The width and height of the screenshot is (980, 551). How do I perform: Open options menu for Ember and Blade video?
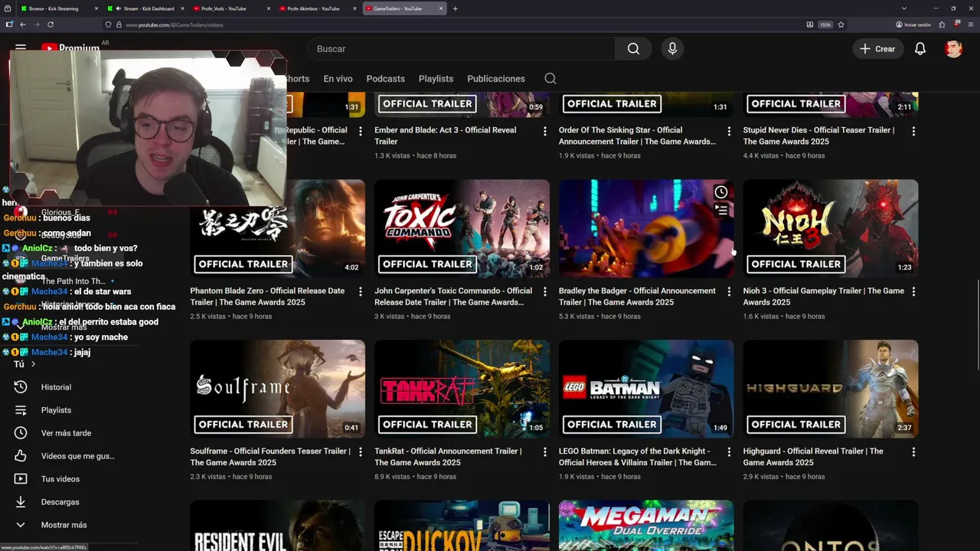coord(544,132)
